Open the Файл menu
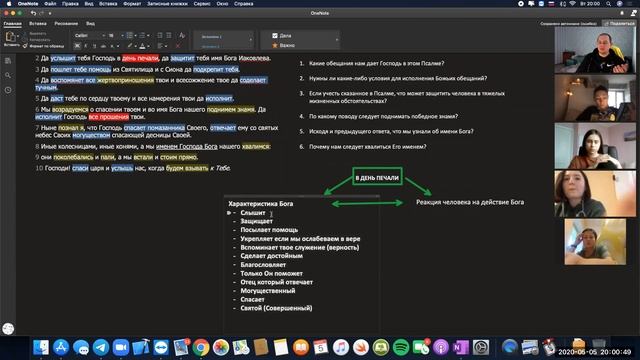640x360 pixels. pyautogui.click(x=50, y=4)
